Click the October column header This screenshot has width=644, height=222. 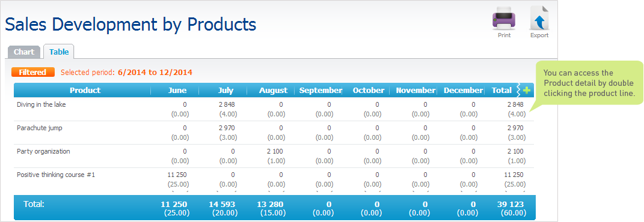369,91
